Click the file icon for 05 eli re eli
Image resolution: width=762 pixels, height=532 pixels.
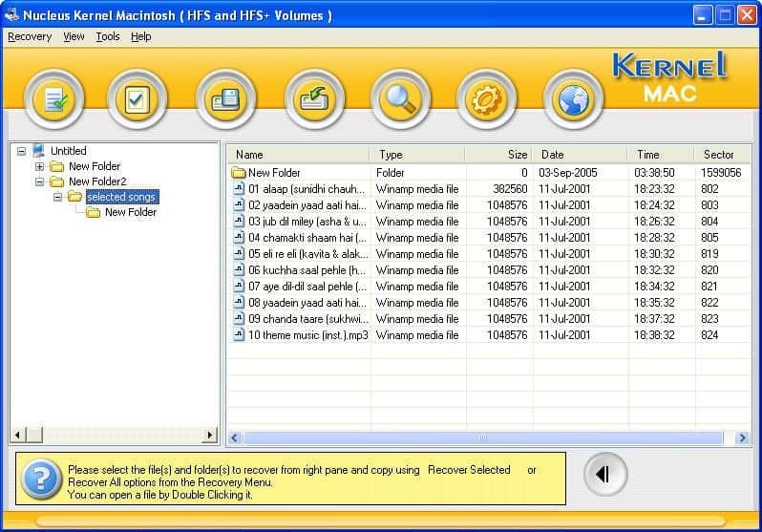pos(239,254)
